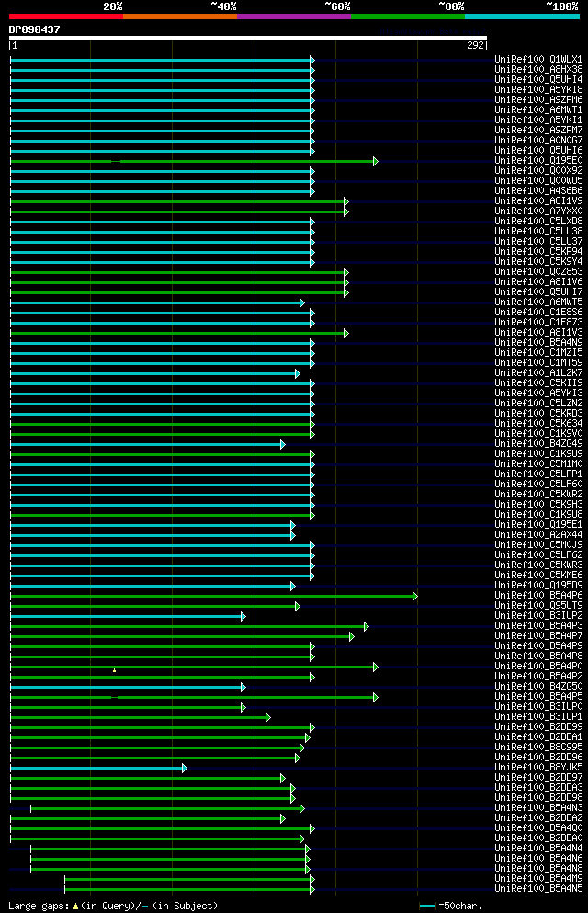Click the UniRef100_A0N0G7 label

point(538,141)
